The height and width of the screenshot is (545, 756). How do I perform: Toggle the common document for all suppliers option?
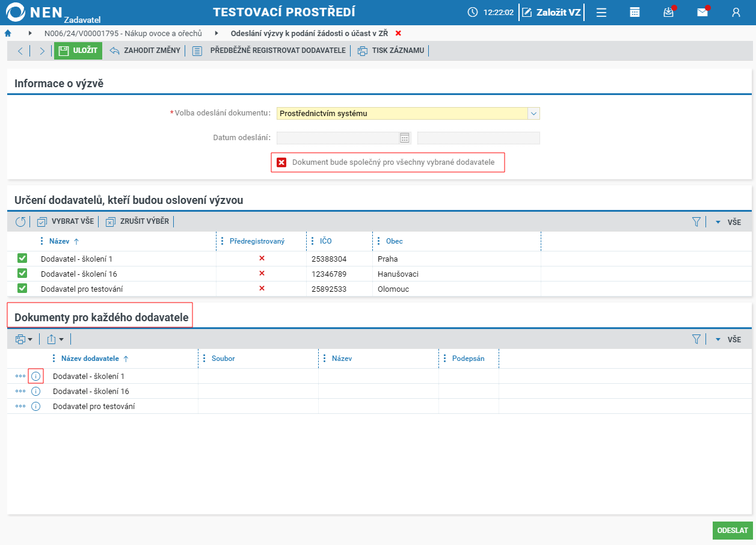coord(281,162)
